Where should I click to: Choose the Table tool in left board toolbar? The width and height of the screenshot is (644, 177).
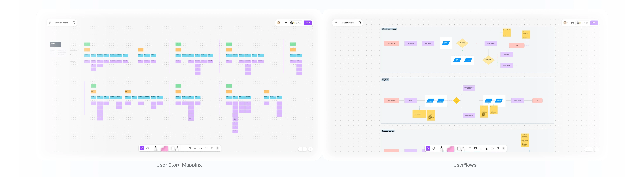click(x=195, y=148)
